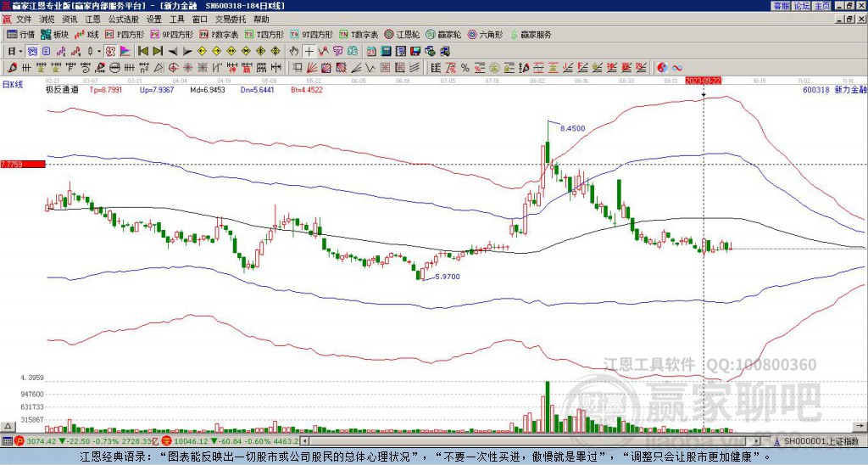Open the 板块 sector view
The height and width of the screenshot is (465, 868).
point(54,34)
